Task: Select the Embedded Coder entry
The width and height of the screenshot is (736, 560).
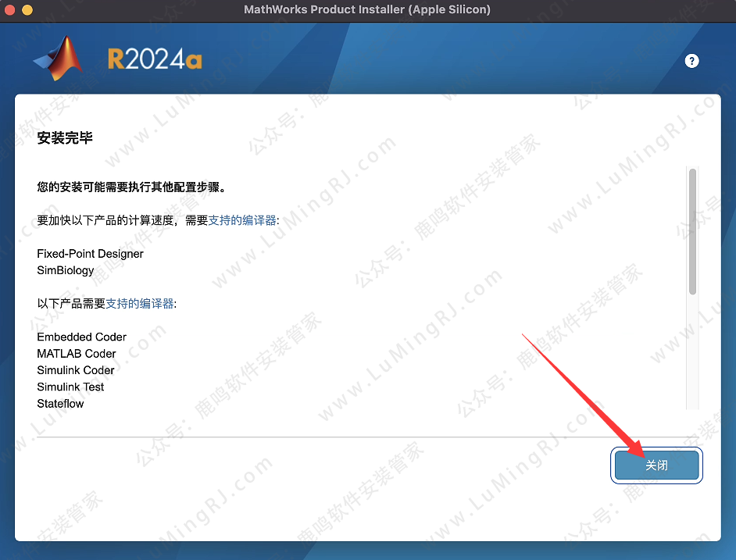Action: coord(81,337)
